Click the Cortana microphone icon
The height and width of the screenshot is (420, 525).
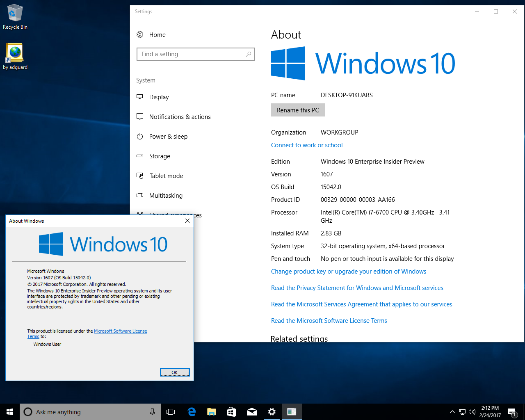click(152, 412)
